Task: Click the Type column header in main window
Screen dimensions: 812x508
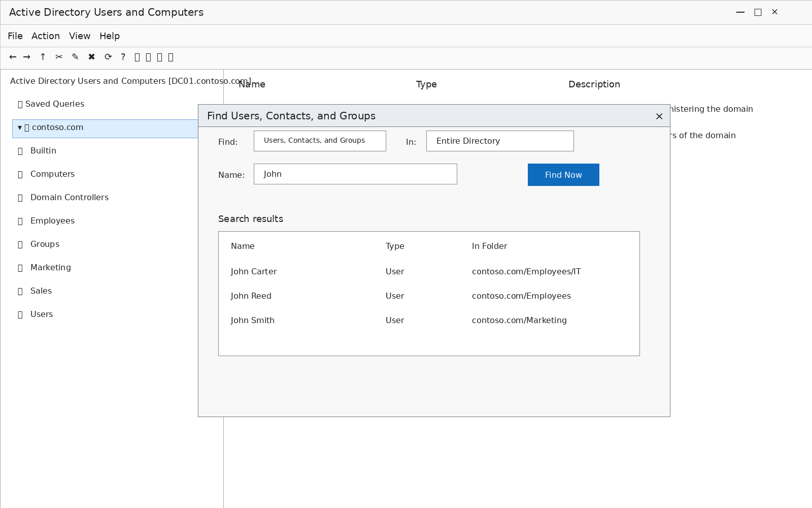Action: (x=426, y=84)
